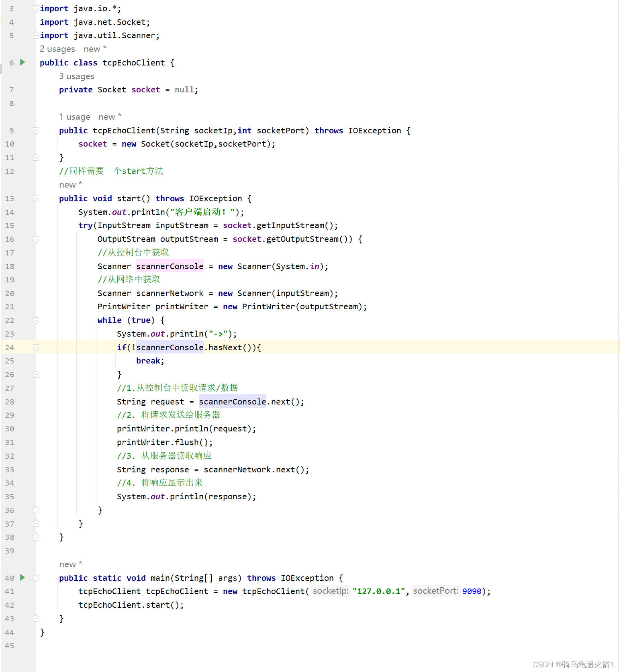Click the 'socketPort:' parameter hint

click(x=436, y=591)
